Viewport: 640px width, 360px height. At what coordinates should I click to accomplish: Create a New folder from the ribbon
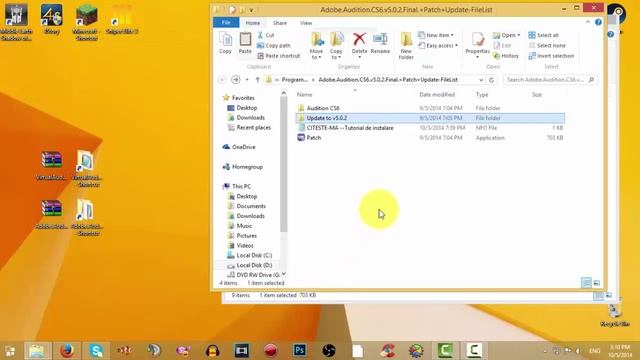point(406,46)
